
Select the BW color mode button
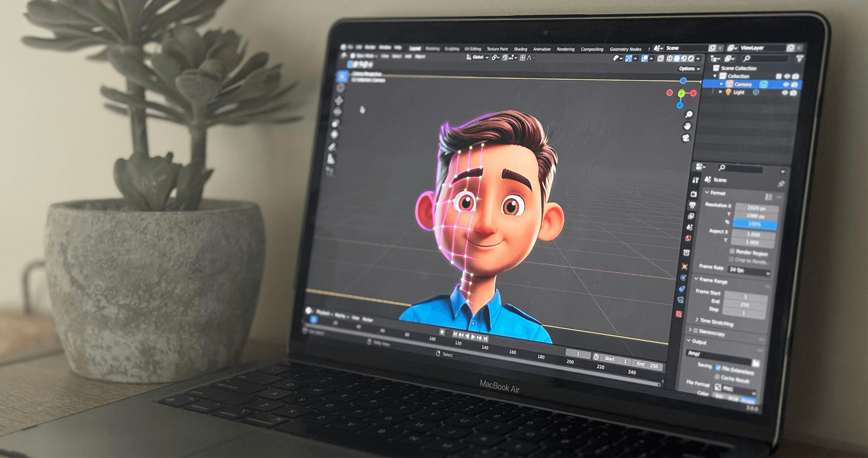tap(719, 396)
